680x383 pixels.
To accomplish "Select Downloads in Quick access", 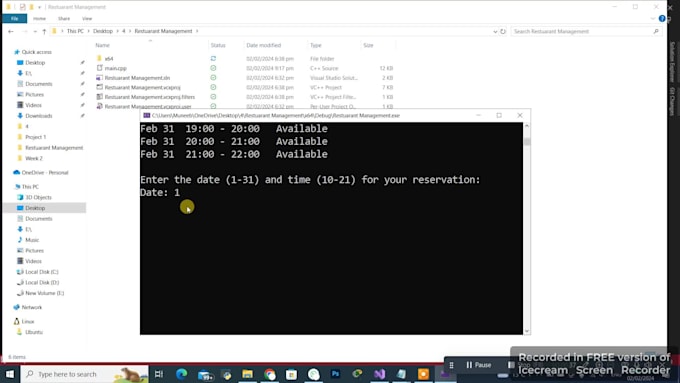I will [38, 116].
